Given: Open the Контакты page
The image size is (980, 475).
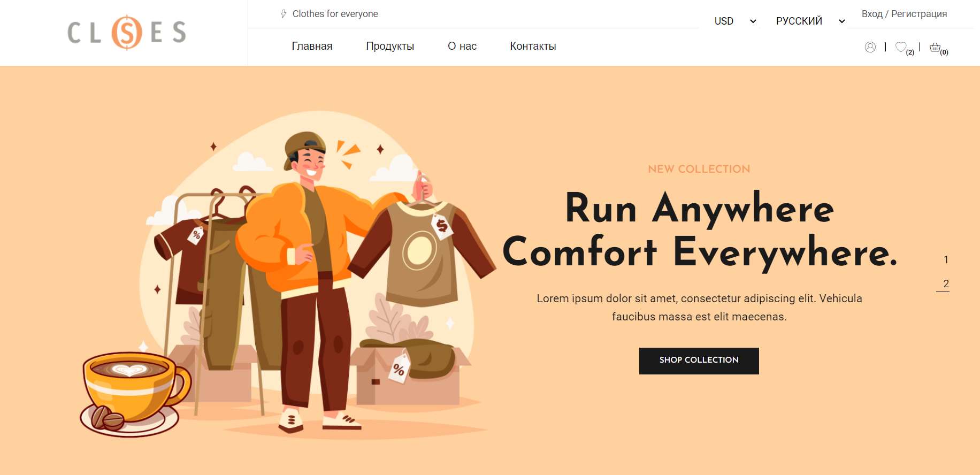Looking at the screenshot, I should pos(533,46).
